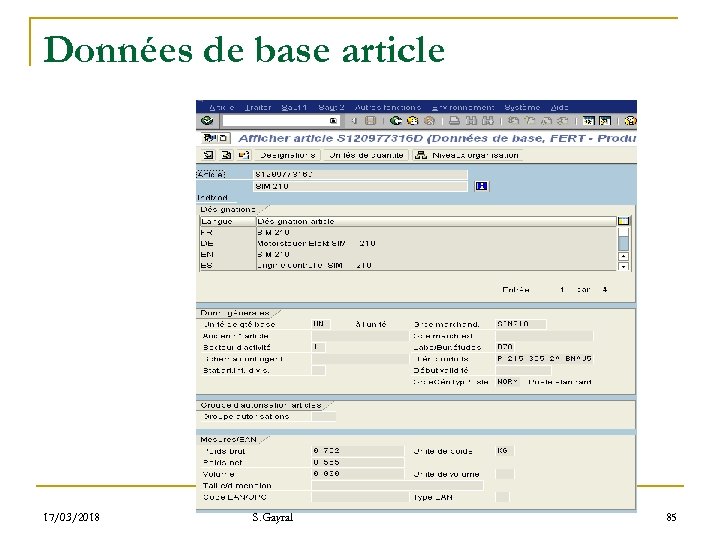Click the Niveaux organisation button
Image resolution: width=720 pixels, height=540 pixels.
click(467, 155)
